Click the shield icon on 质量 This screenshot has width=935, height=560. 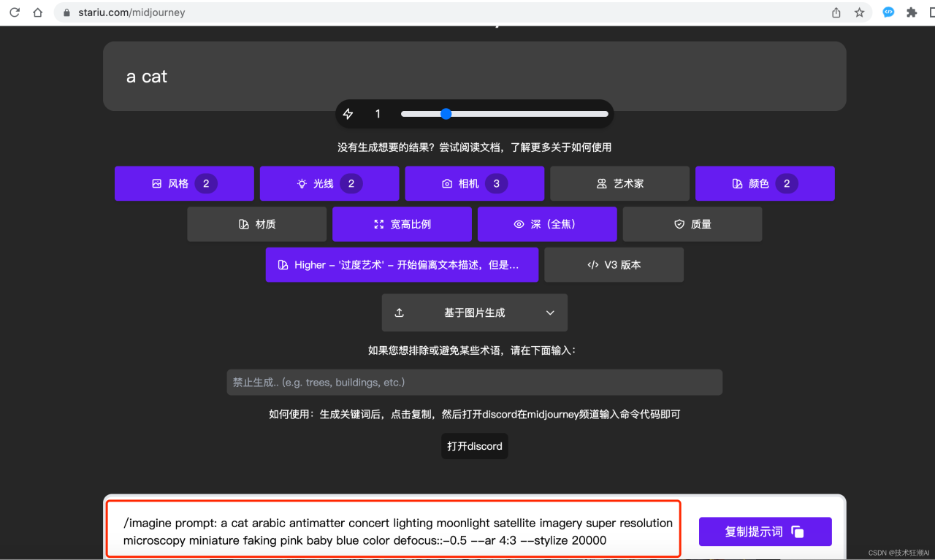(679, 224)
